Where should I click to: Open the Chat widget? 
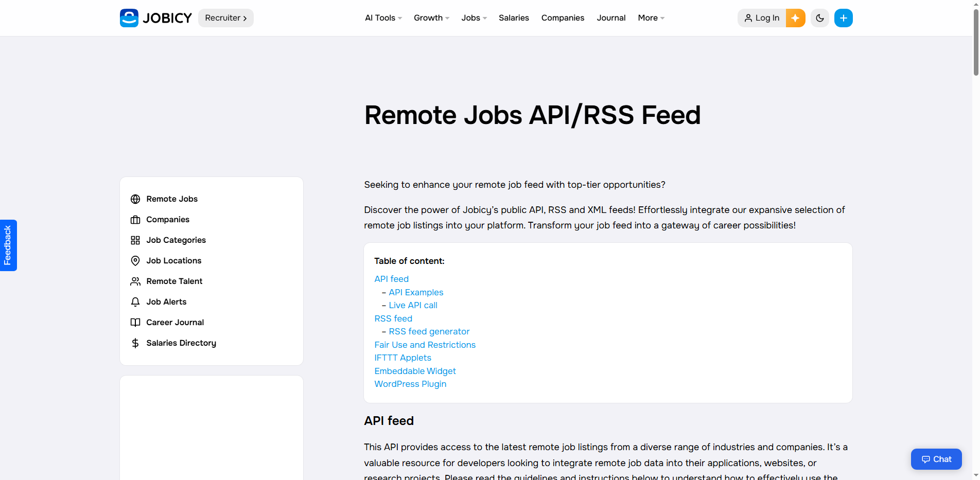point(936,459)
